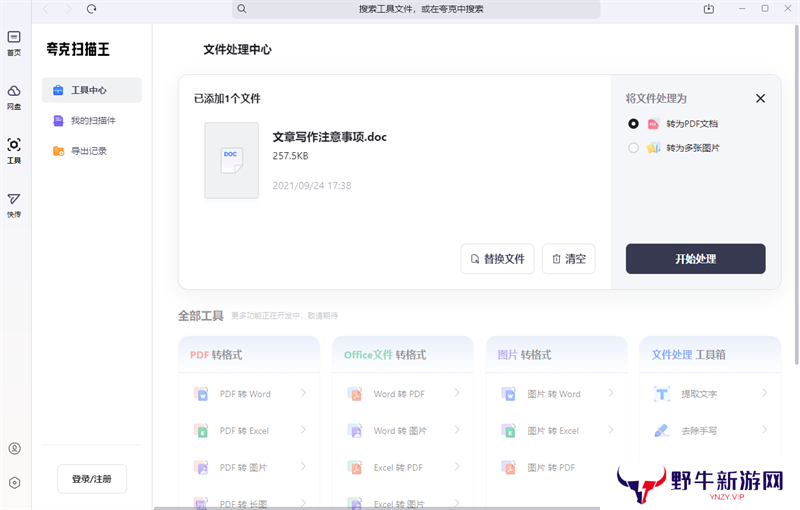This screenshot has height=510, width=800.
Task: Open the 导出记录 menu item
Action: pos(92,151)
